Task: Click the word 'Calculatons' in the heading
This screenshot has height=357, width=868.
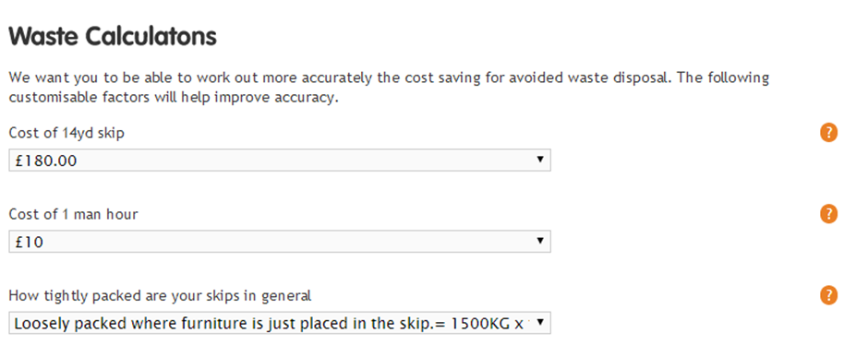Action: (x=150, y=37)
